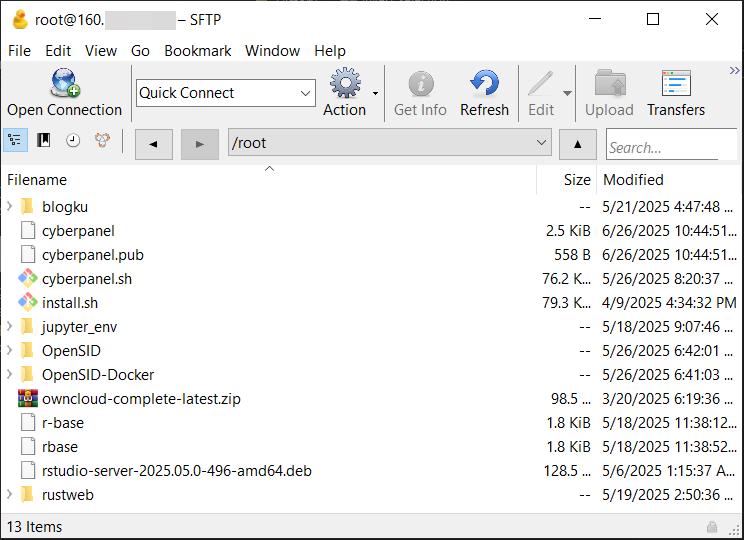Screen dimensions: 744x540
Task: Select the cyberpanel.pub file icon
Action: (x=28, y=255)
